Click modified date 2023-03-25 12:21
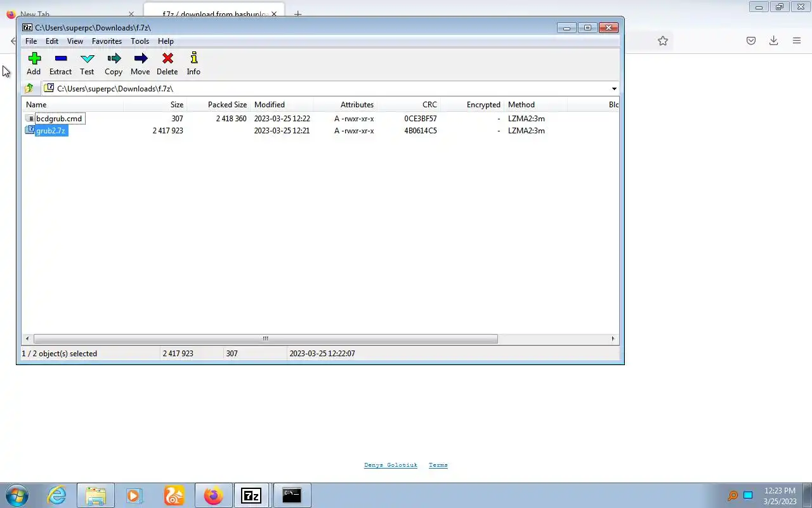Image resolution: width=812 pixels, height=508 pixels. (282, 131)
